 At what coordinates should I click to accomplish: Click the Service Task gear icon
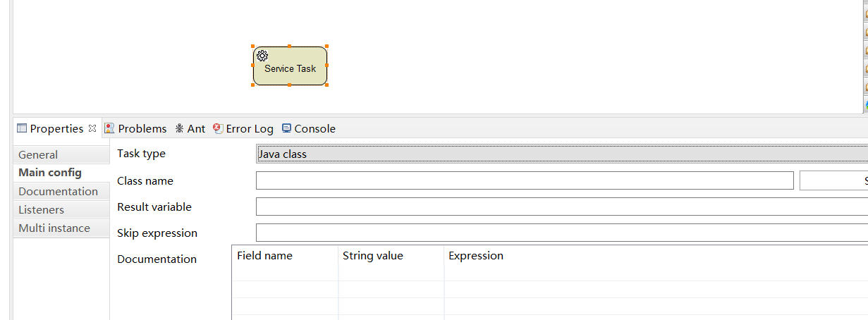click(x=262, y=56)
